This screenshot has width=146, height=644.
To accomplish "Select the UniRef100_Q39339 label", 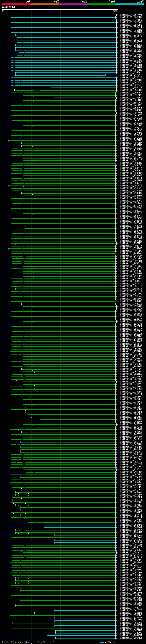I will (x=131, y=35).
